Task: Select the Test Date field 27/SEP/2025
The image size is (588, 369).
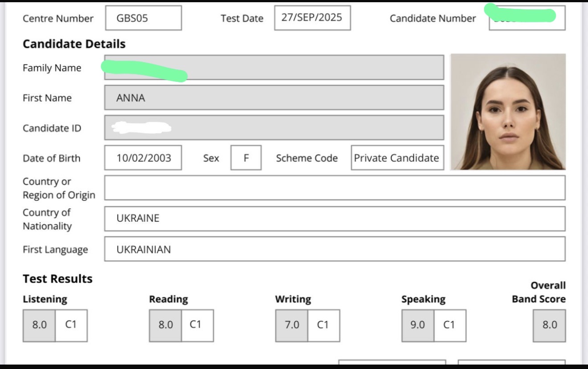Action: (312, 18)
